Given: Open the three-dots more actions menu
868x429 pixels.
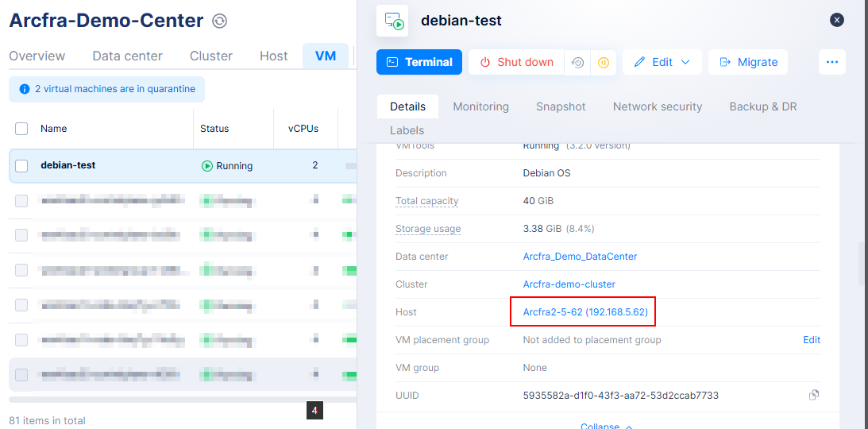Looking at the screenshot, I should [831, 62].
